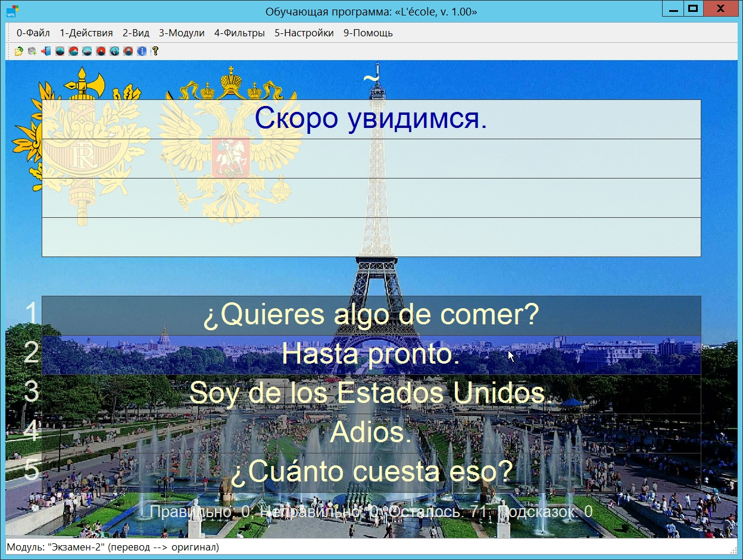
Task: Choose answer "¿Cuánto cuesta eso?"
Action: [371, 473]
